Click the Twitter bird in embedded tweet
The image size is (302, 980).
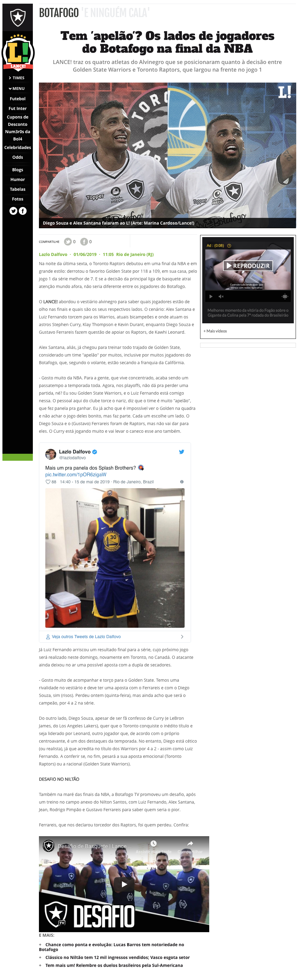182,452
